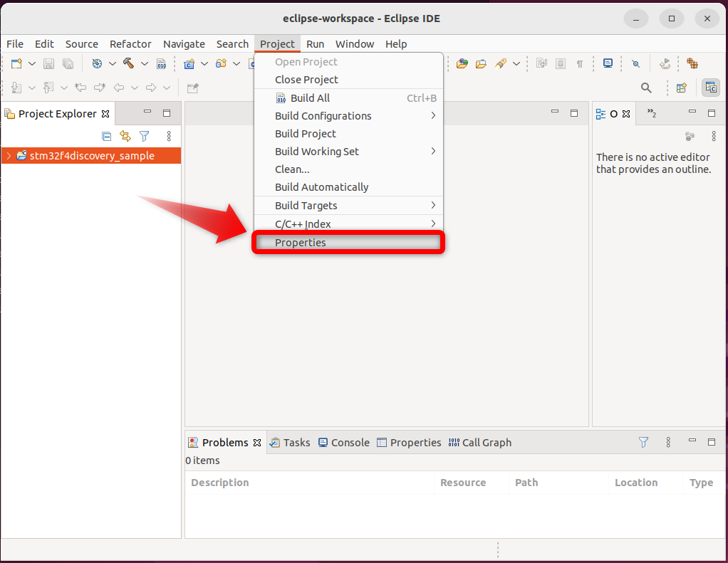Open the hammer Build dropdown arrow
728x563 pixels.
point(145,63)
